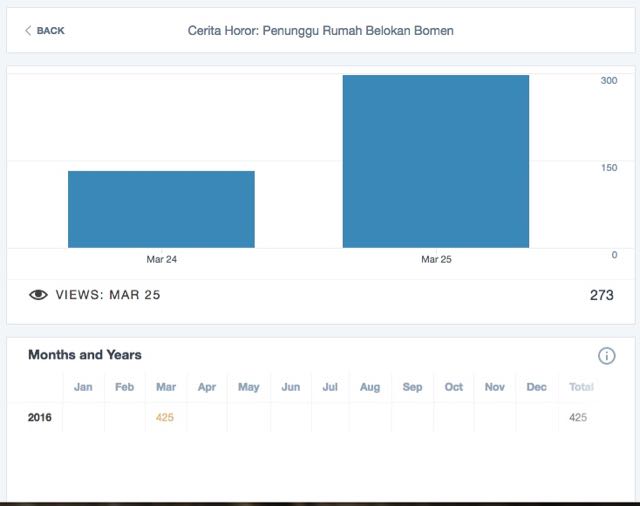This screenshot has height=506, width=640.
Task: Click the Months and Years heading
Action: point(85,355)
